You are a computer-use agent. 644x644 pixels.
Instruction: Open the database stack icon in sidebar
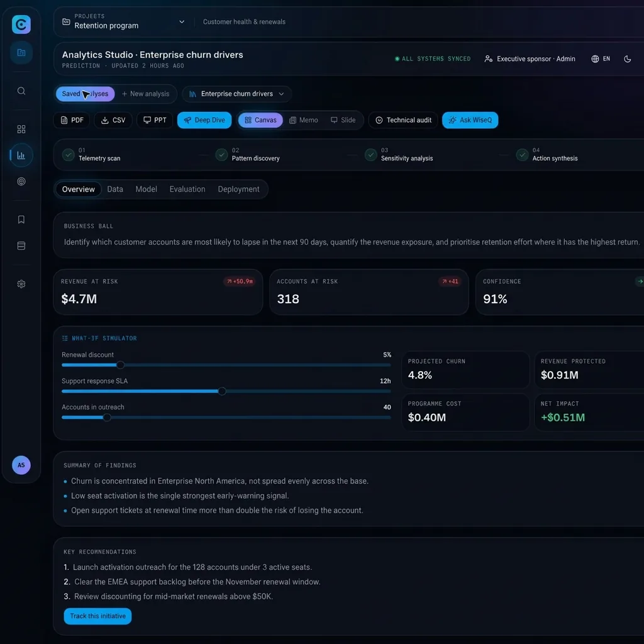pos(21,246)
